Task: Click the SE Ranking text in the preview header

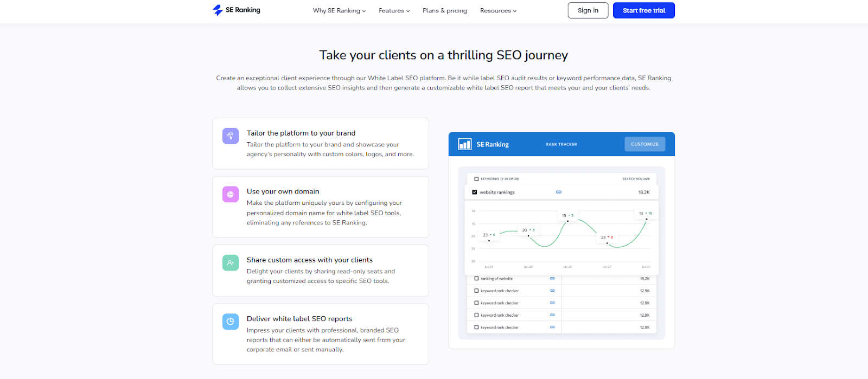Action: (493, 144)
